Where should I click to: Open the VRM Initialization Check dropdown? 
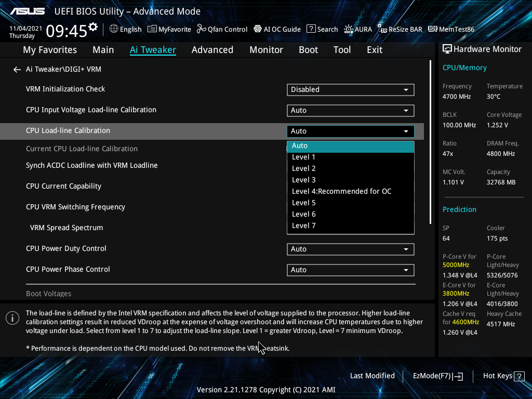click(x=351, y=89)
